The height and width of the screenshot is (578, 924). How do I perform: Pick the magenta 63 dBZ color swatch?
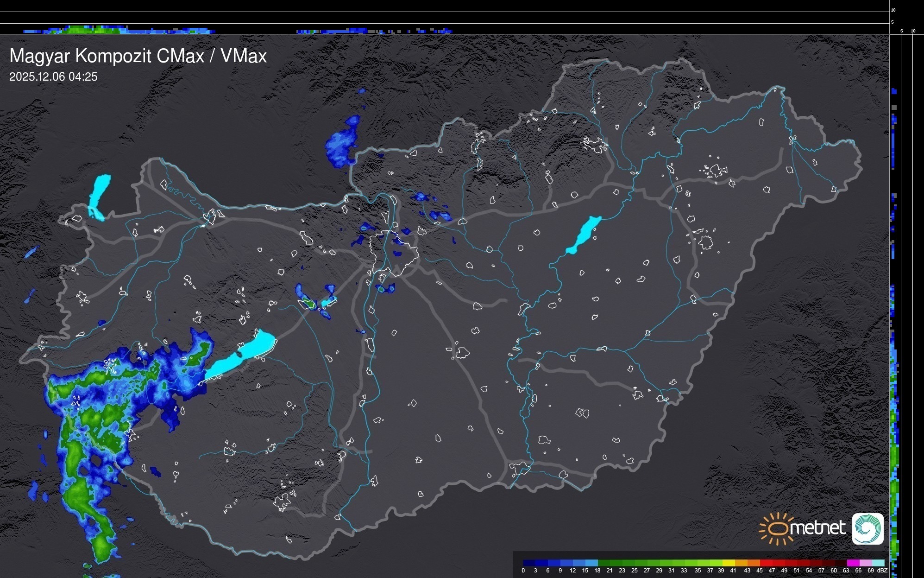tap(853, 563)
